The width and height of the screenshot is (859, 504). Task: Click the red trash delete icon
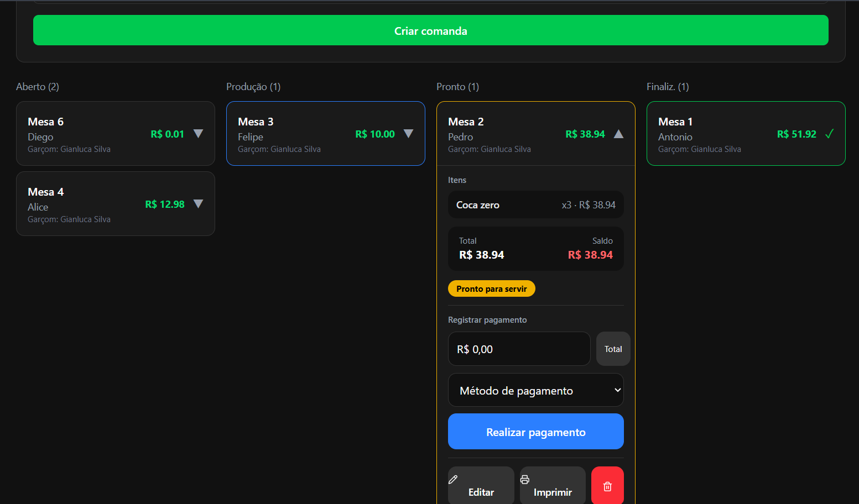(x=607, y=486)
